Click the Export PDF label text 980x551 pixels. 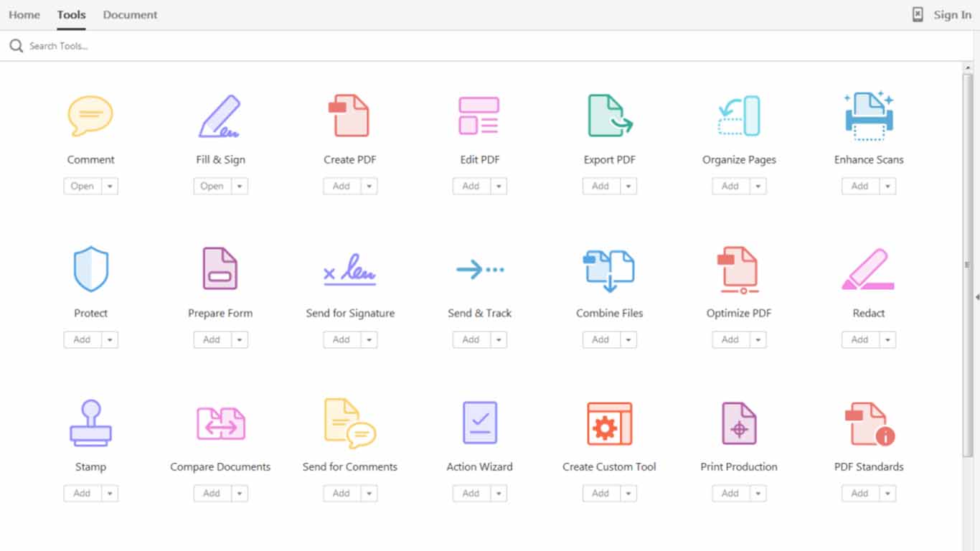610,160
